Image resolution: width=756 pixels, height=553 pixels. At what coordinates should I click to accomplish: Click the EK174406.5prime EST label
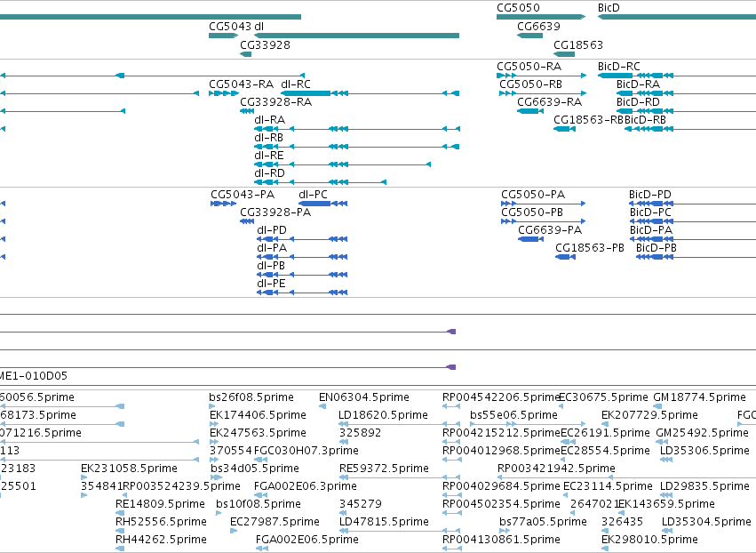258,415
